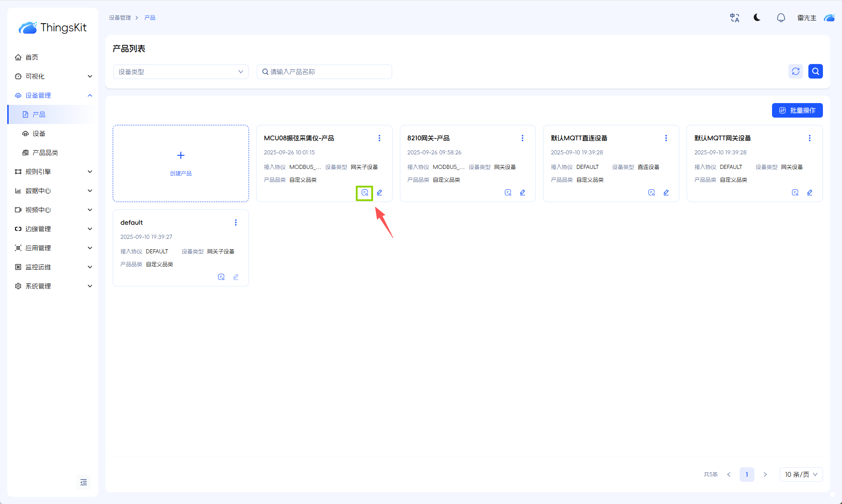Viewport: 842px width, 504px height.
Task: Click the 批量操作 button
Action: click(x=797, y=110)
